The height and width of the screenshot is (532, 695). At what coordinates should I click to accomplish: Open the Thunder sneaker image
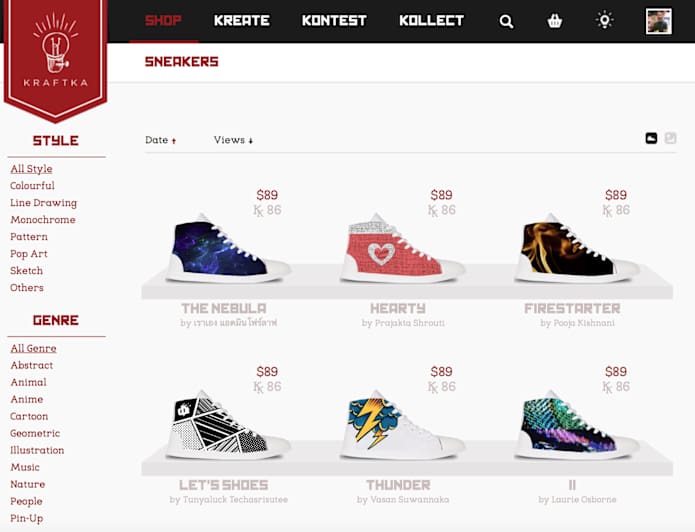(x=402, y=425)
